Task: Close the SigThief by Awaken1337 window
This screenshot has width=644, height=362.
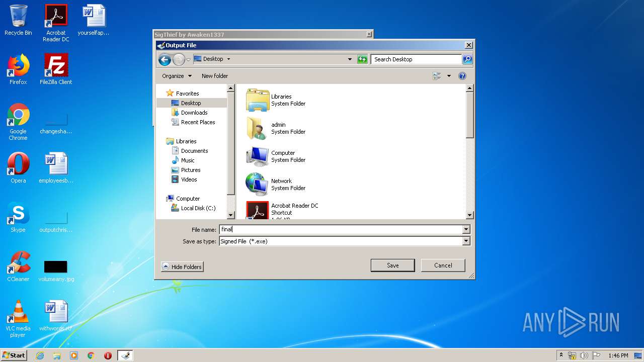Action: 369,34
